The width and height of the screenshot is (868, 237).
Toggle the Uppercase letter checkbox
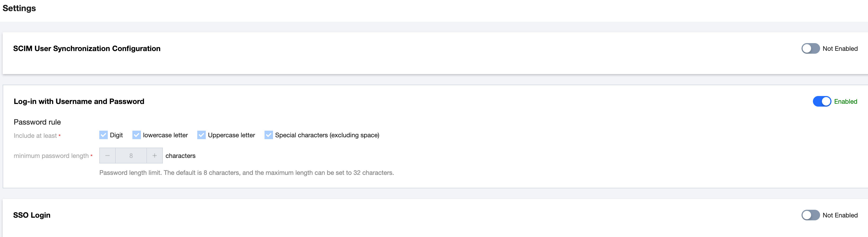[x=202, y=135]
